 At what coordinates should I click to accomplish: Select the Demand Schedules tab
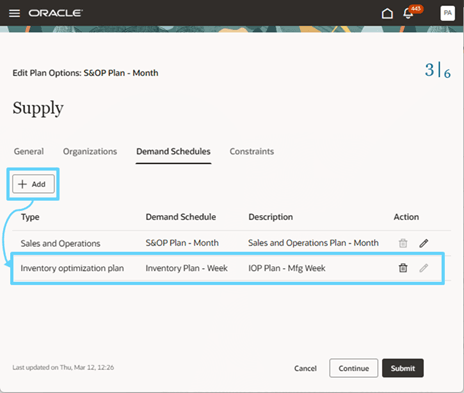click(173, 151)
